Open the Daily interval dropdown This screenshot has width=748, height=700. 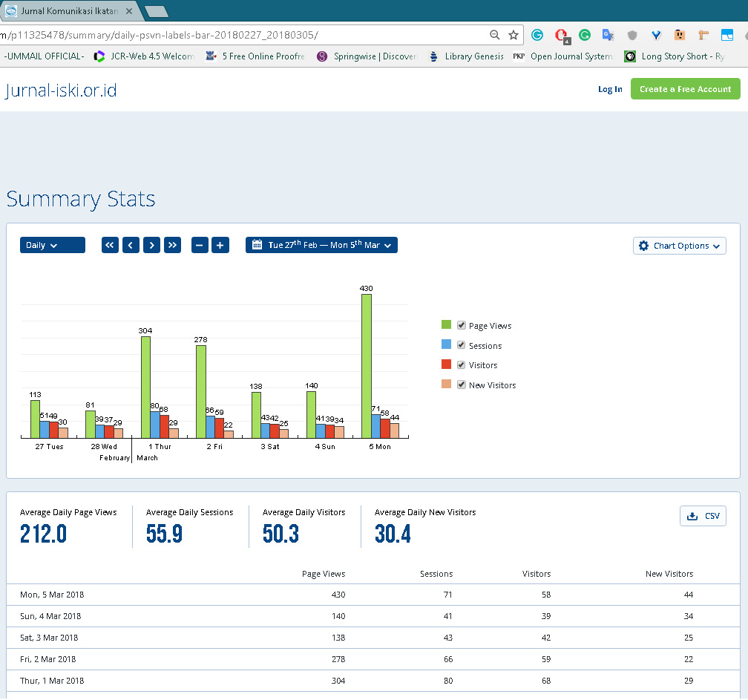[52, 246]
